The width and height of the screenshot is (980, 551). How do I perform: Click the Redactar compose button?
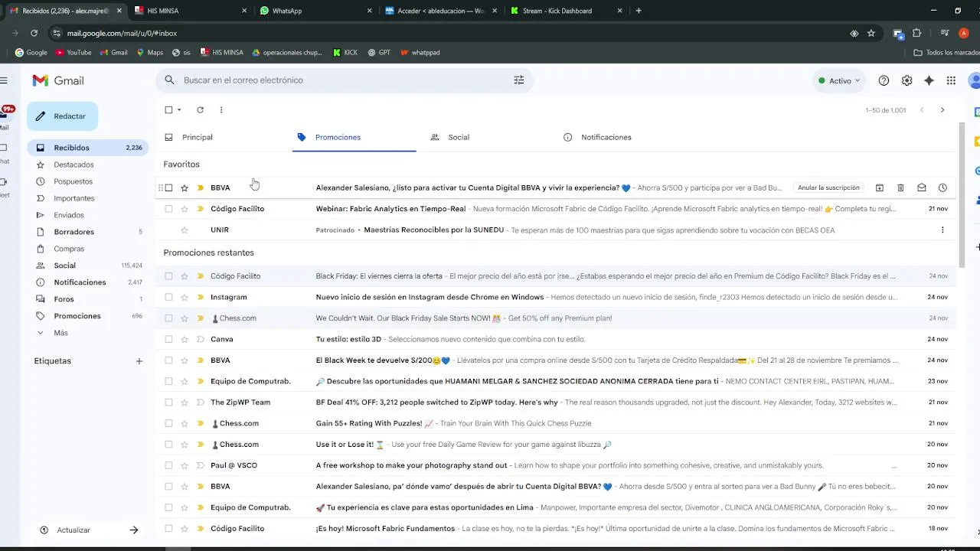click(x=63, y=116)
